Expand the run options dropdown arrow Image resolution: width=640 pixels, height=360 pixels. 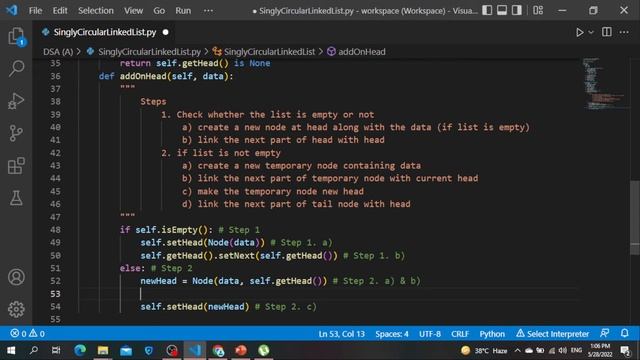591,32
